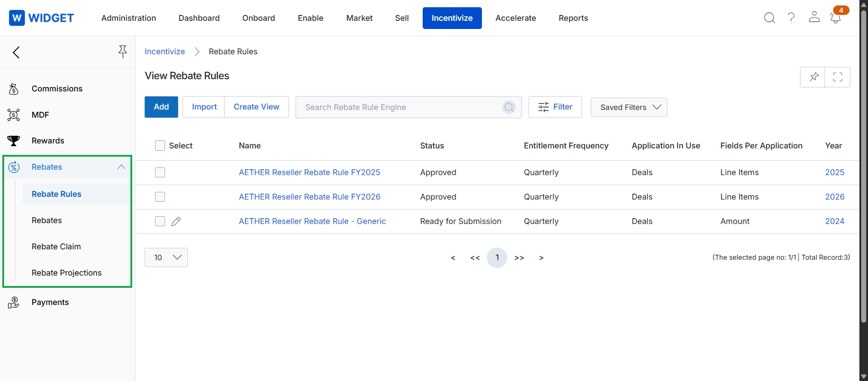Click the year 2026 link
Viewport: 868px width, 381px height.
(x=835, y=197)
